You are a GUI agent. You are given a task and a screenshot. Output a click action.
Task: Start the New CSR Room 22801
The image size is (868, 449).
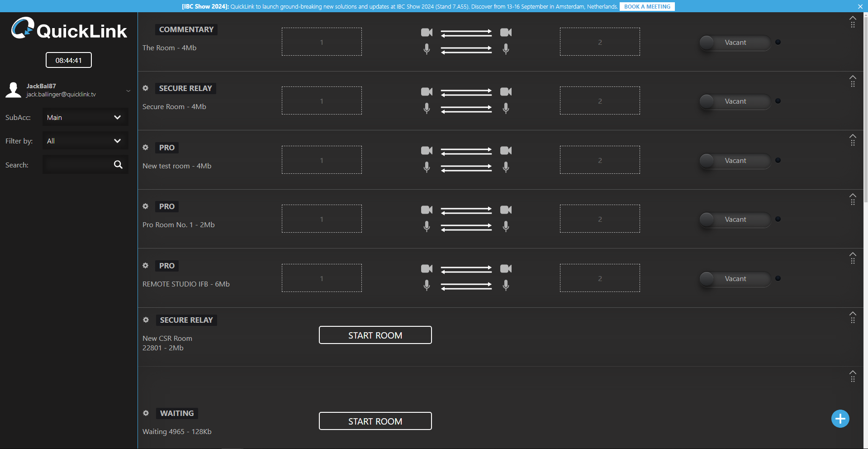coord(375,335)
